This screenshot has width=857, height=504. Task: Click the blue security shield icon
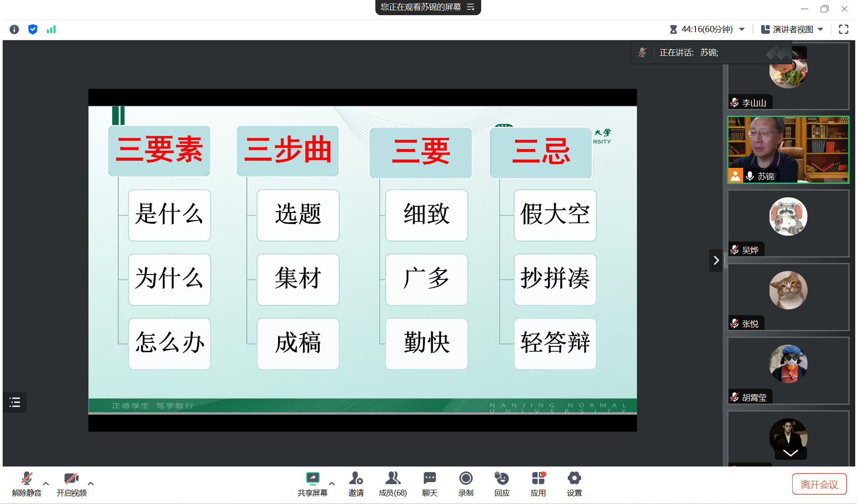[x=33, y=29]
